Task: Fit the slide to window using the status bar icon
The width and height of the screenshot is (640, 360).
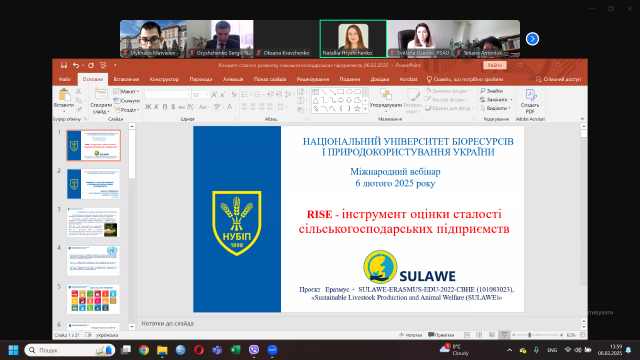Action: [583, 335]
